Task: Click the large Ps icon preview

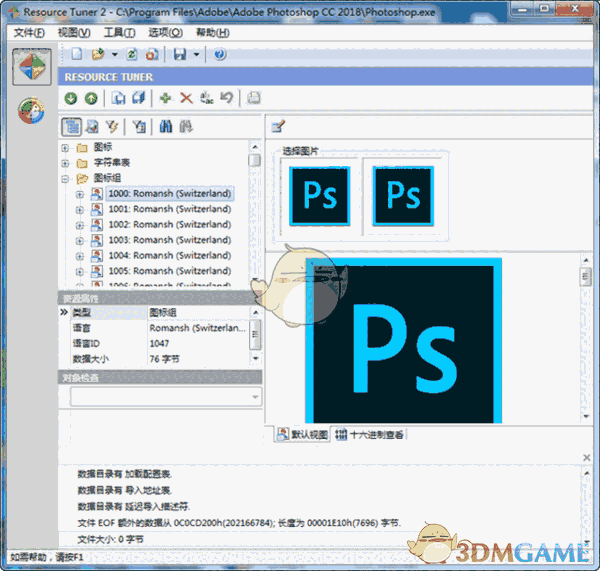Action: pyautogui.click(x=404, y=341)
